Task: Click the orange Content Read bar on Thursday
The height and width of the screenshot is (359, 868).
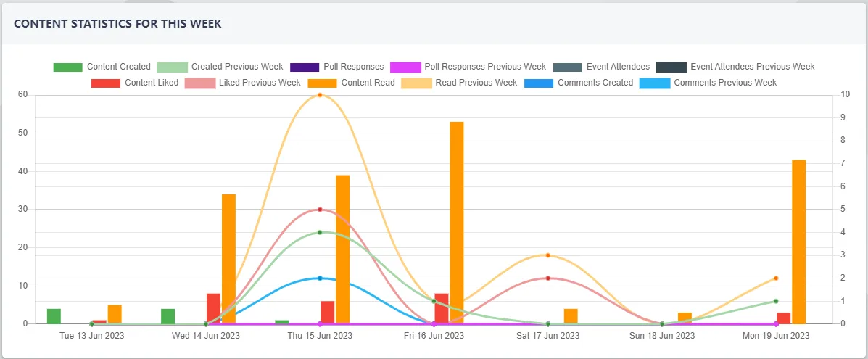Action: click(343, 249)
